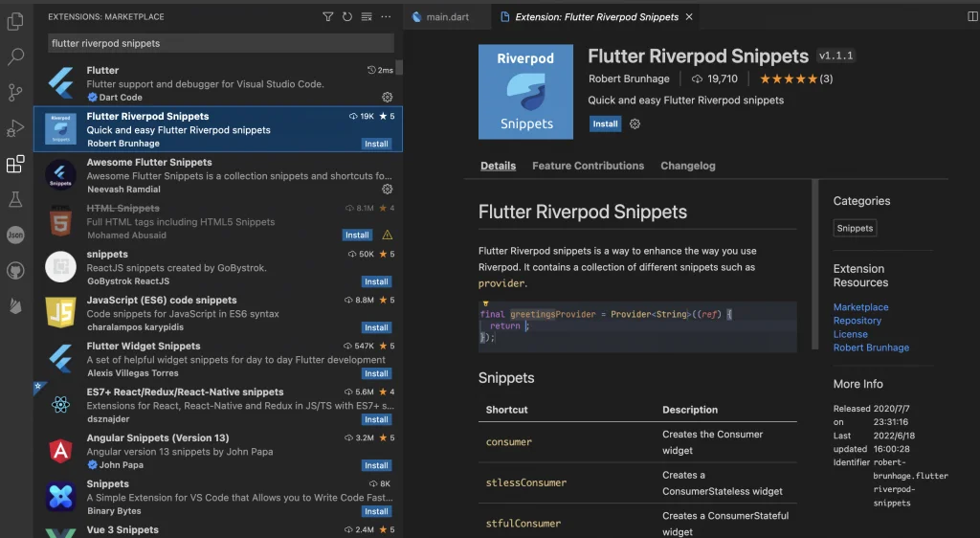
Task: Open manage gear for Flutter extension
Action: coord(387,97)
